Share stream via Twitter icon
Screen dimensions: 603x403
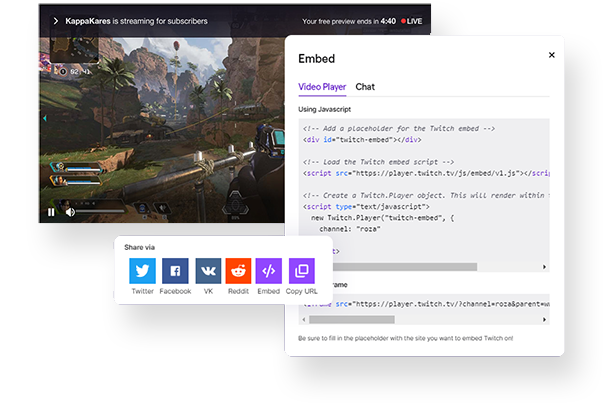tap(142, 271)
